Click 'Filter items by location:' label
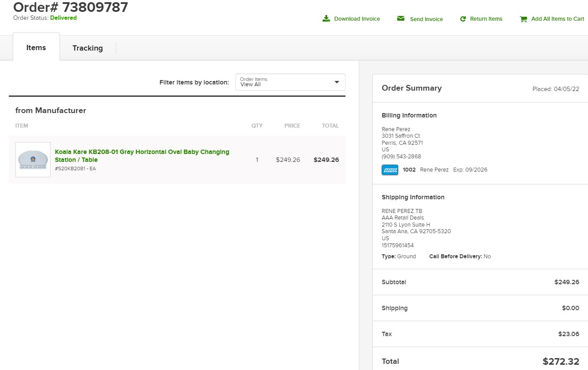The height and width of the screenshot is (370, 588). click(x=194, y=82)
